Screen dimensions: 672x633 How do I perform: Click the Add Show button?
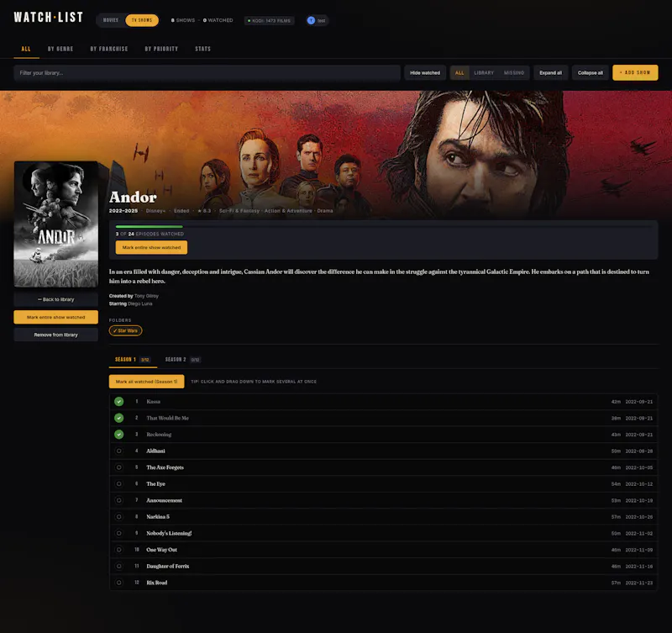click(635, 72)
